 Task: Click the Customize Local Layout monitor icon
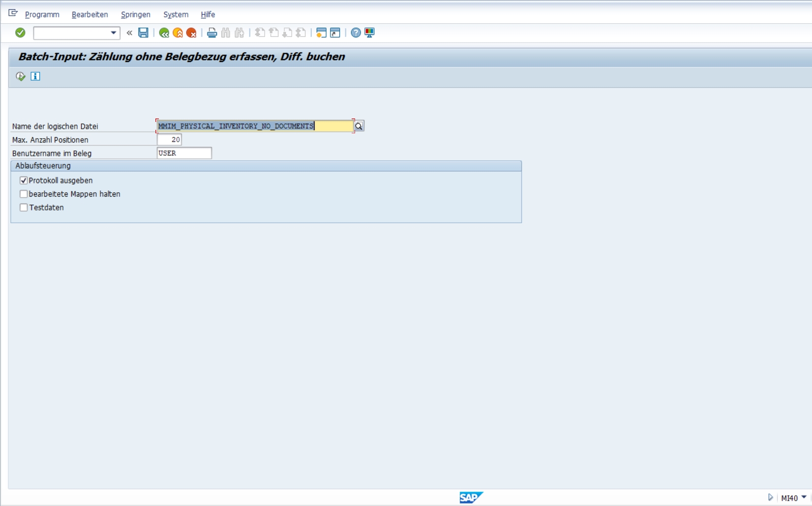pos(369,33)
